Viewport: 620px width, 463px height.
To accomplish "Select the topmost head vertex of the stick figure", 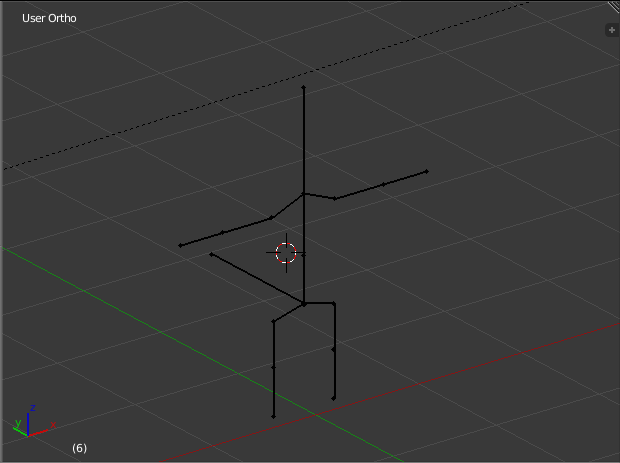I will pos(304,87).
